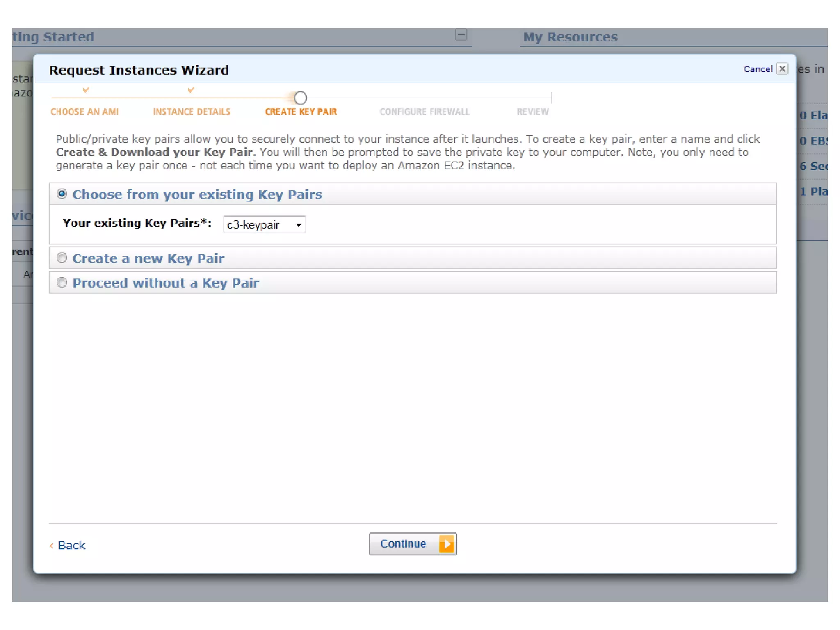
Task: Go to the Choose an AMI step
Action: point(84,112)
